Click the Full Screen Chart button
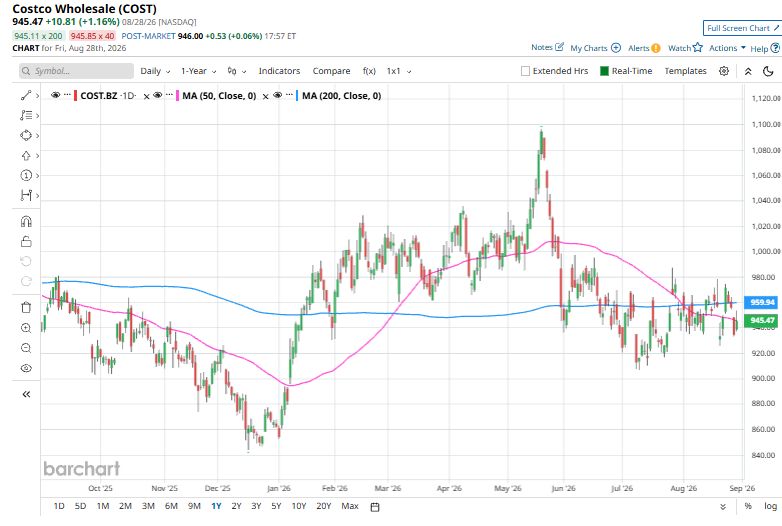Viewport: 782px width, 526px height. 742,28
